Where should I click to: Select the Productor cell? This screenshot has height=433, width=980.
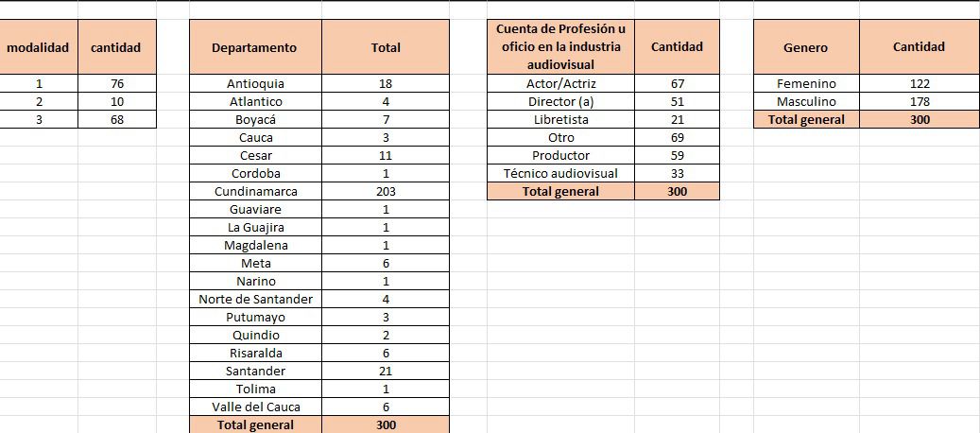coord(560,155)
